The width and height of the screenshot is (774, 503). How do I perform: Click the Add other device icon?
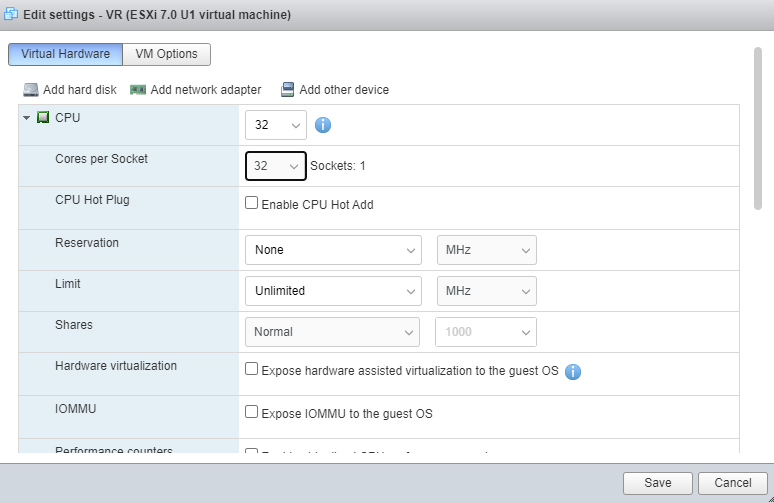[x=287, y=90]
